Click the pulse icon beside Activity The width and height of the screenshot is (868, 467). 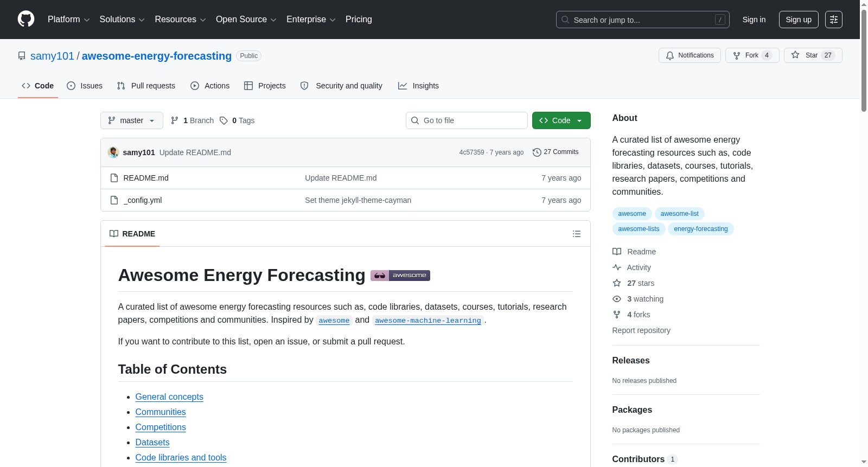pyautogui.click(x=617, y=267)
